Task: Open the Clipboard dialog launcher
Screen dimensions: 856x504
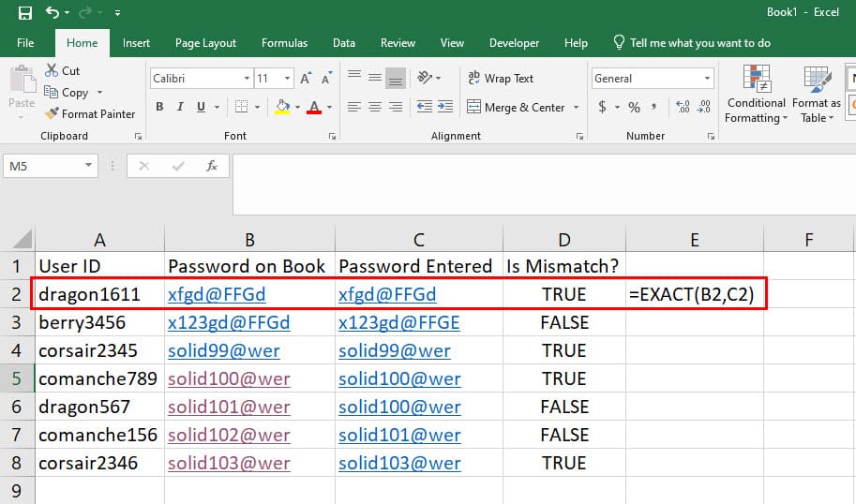Action: [x=138, y=137]
